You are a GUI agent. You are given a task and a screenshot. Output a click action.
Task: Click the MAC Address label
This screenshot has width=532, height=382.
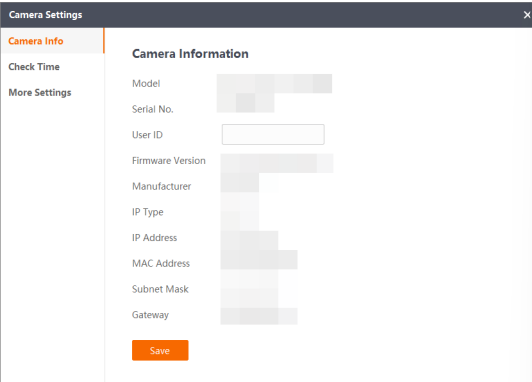click(161, 264)
